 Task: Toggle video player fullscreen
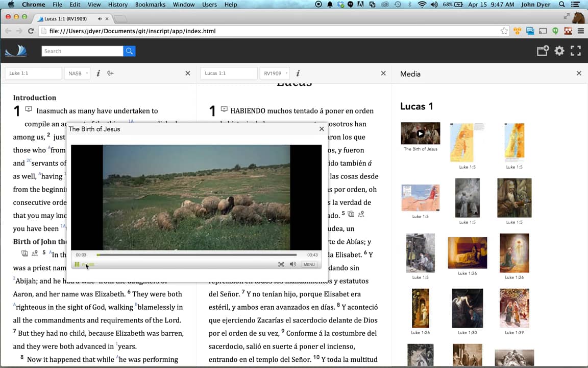tap(281, 264)
